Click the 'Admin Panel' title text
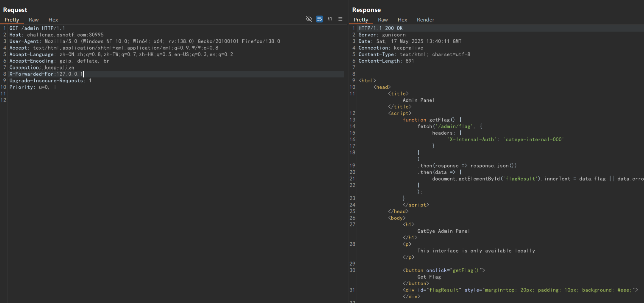Viewport: 644px width, 303px height. click(418, 100)
